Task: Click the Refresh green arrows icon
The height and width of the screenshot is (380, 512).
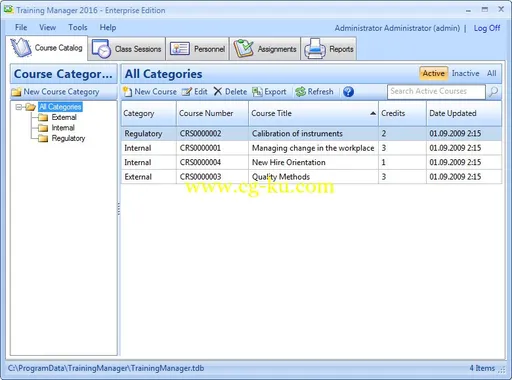Action: coord(300,91)
